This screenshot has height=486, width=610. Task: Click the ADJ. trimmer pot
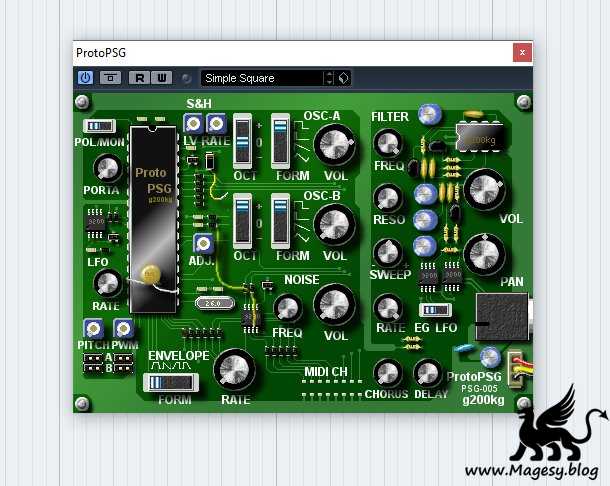point(203,244)
